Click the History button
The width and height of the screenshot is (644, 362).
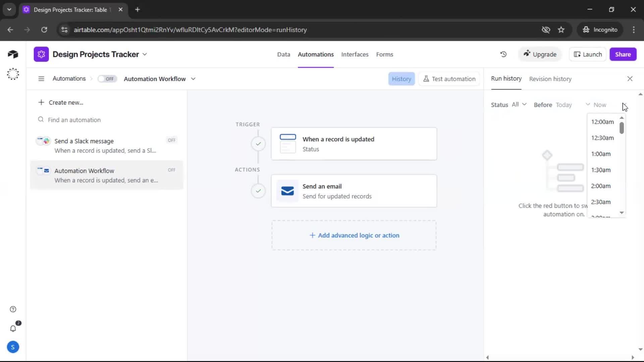(401, 79)
